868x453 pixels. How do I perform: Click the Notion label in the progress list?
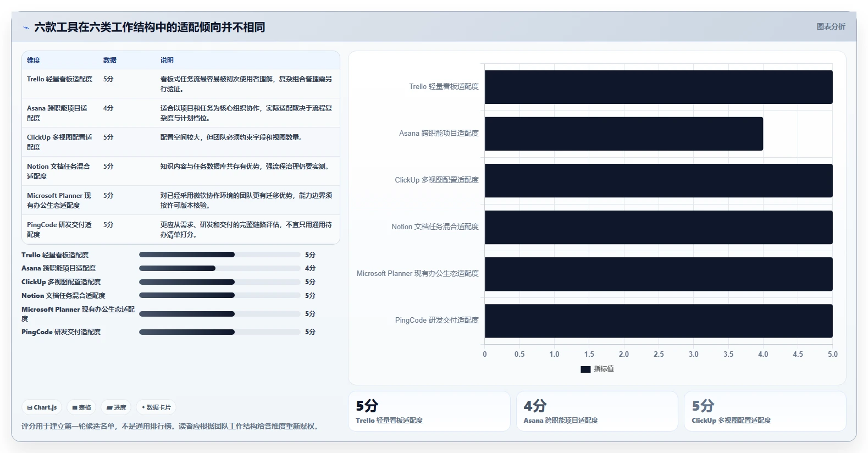[x=63, y=296]
